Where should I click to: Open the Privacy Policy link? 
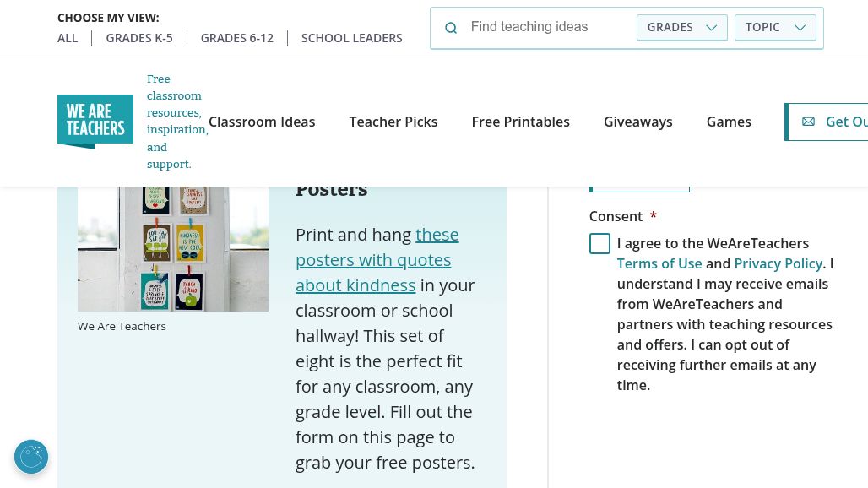tap(778, 263)
